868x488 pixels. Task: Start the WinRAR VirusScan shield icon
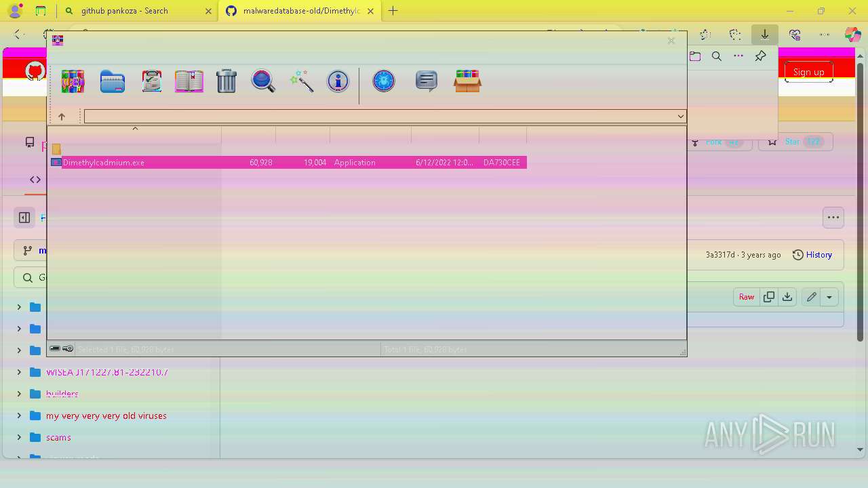click(x=384, y=81)
